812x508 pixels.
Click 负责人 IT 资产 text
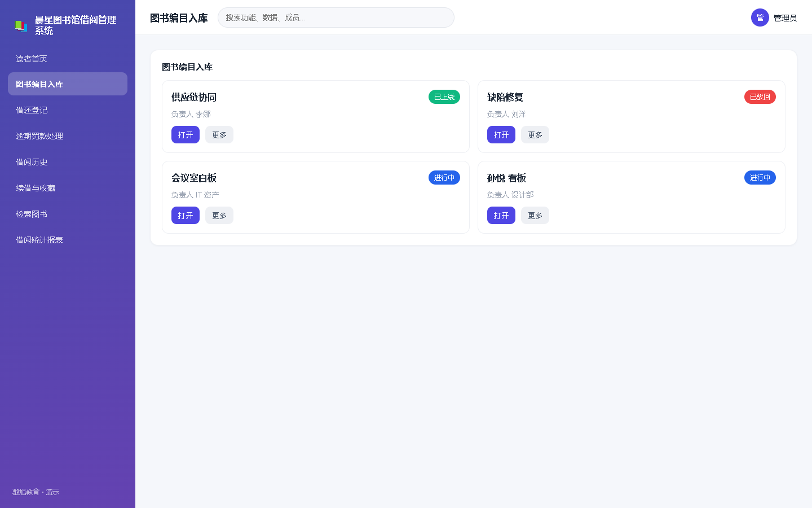pyautogui.click(x=195, y=195)
